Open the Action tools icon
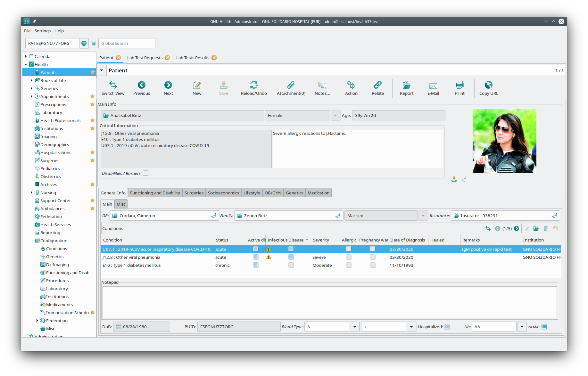The height and width of the screenshot is (376, 588). tap(351, 88)
